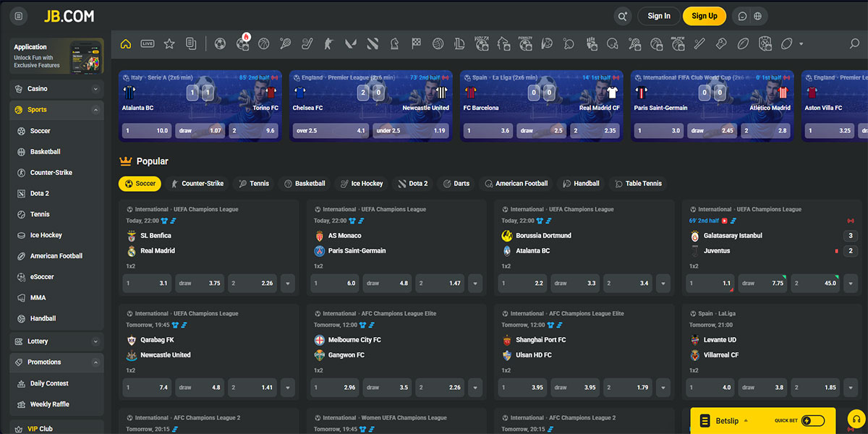Viewport: 868px width, 434px height.
Task: Toggle the Quick Bet switch
Action: 813,421
